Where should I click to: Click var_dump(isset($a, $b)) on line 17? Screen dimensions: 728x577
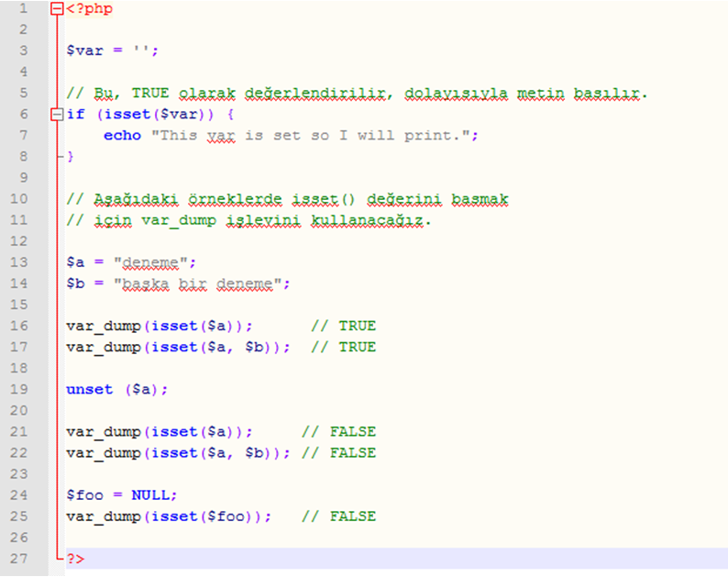click(178, 348)
